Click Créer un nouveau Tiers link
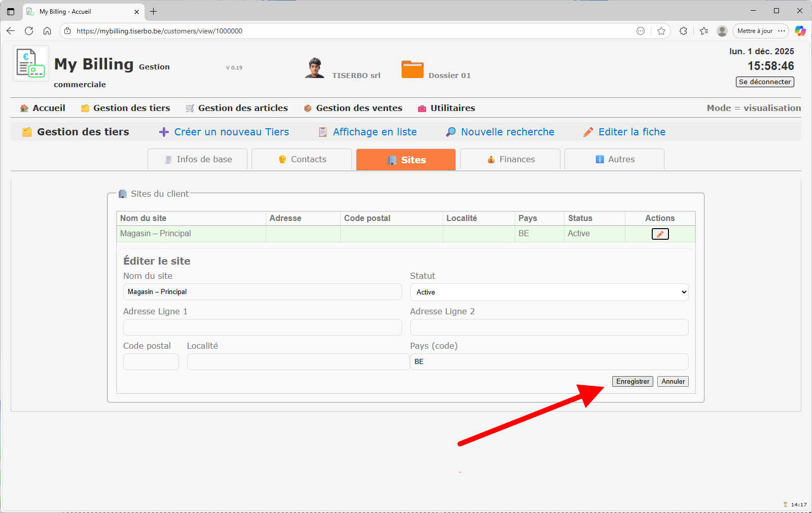 point(224,132)
